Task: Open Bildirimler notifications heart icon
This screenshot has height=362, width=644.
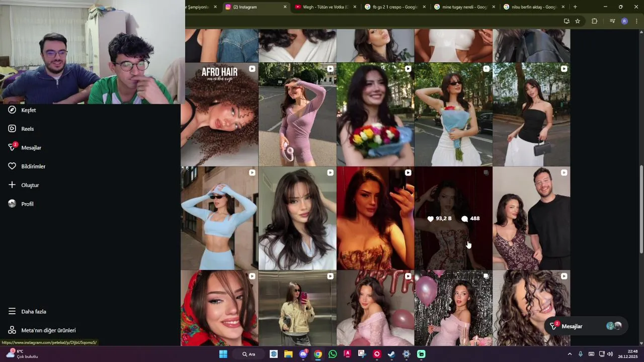Action: click(12, 166)
